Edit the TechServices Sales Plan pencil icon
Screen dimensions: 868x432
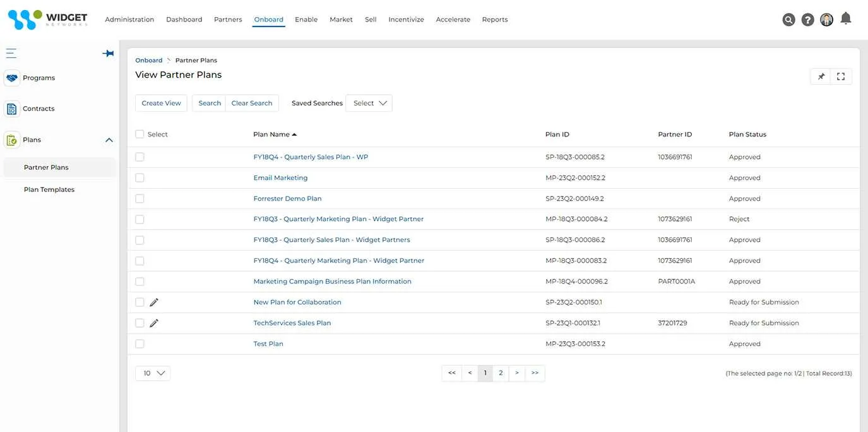tap(154, 323)
